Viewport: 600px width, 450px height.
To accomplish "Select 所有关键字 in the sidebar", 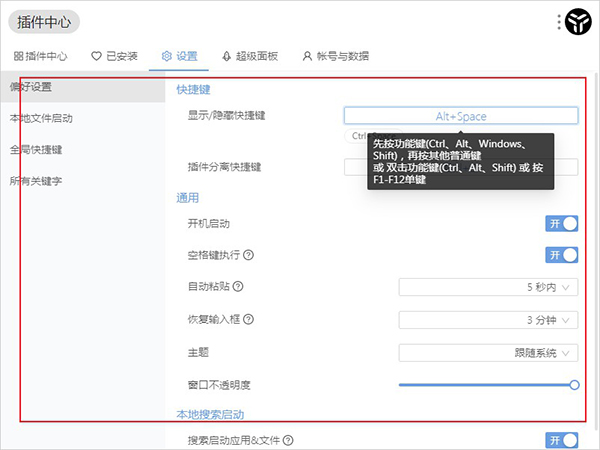I will point(83,181).
